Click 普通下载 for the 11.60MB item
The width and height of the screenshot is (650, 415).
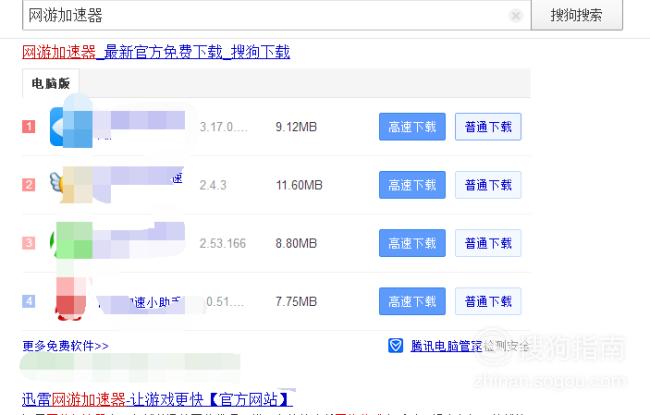tap(488, 185)
